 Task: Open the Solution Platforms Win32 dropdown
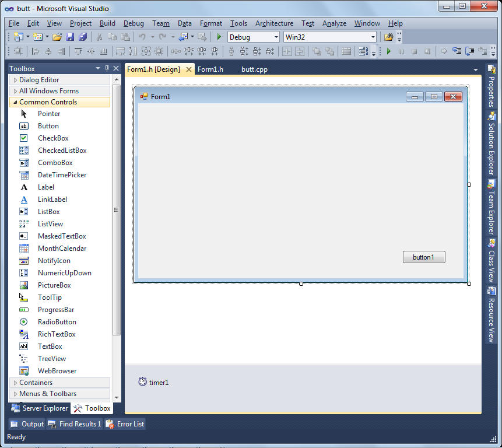click(373, 37)
